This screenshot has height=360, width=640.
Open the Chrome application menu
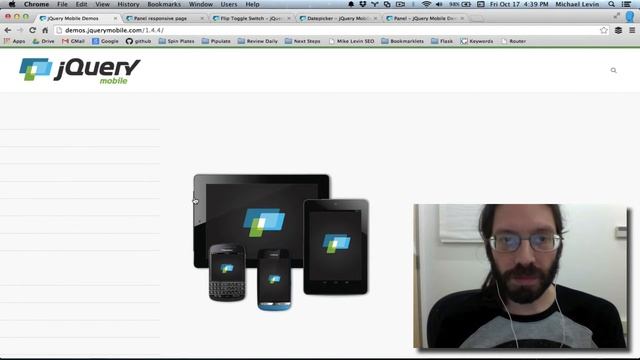[36, 4]
